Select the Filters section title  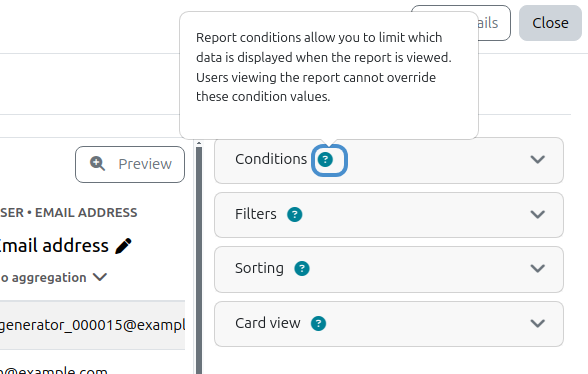coord(256,214)
